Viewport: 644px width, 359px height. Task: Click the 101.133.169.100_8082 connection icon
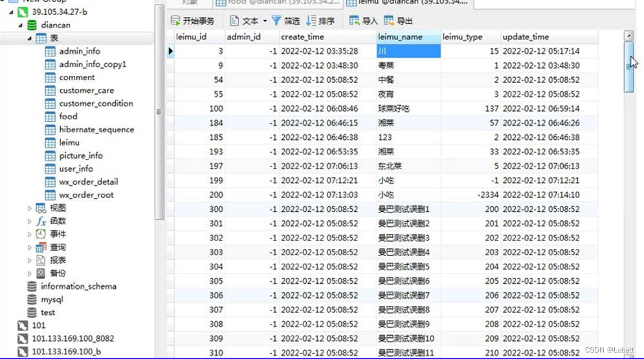click(23, 339)
